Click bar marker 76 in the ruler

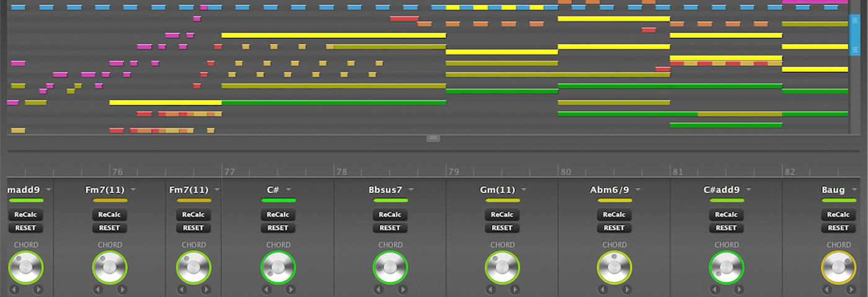[117, 172]
